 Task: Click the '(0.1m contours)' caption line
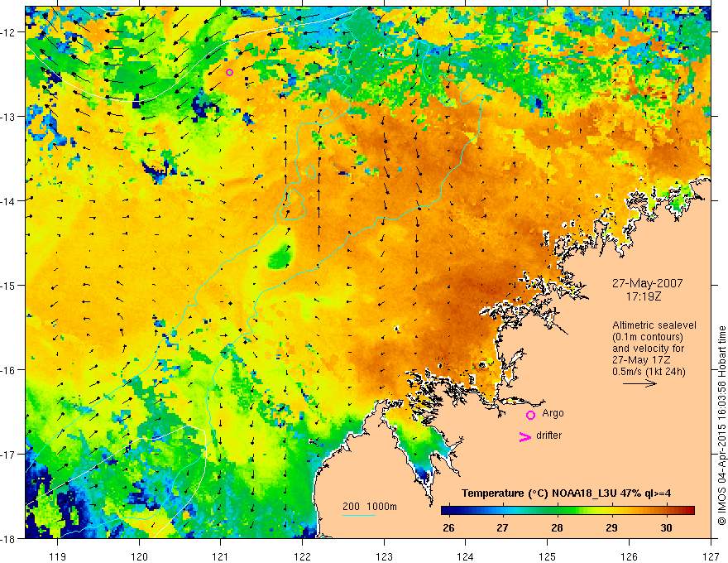click(648, 337)
